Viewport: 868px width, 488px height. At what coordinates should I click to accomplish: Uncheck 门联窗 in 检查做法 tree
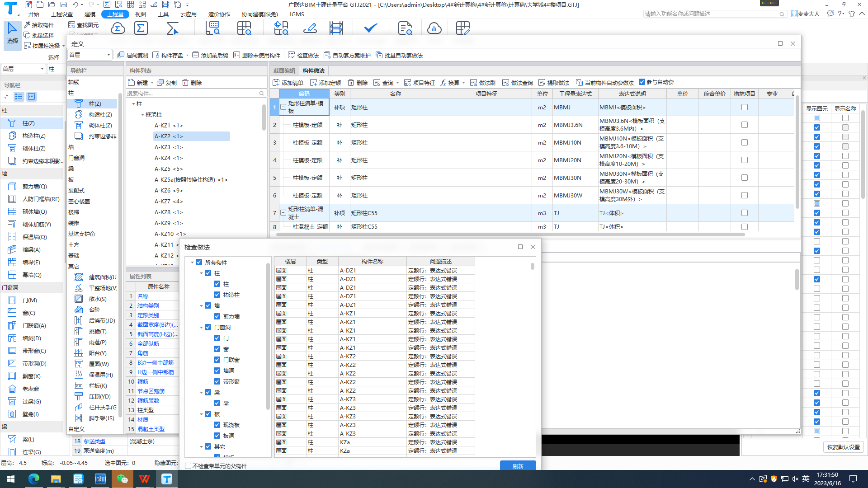217,360
